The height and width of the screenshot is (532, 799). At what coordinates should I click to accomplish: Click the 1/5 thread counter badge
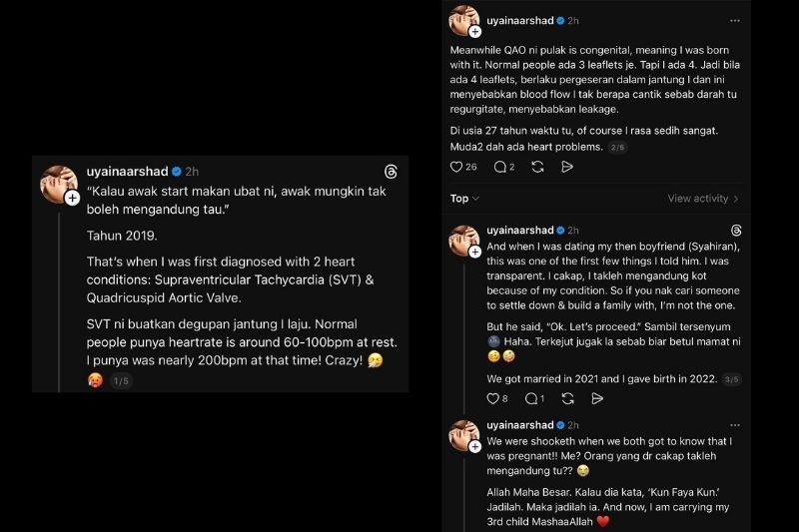119,381
